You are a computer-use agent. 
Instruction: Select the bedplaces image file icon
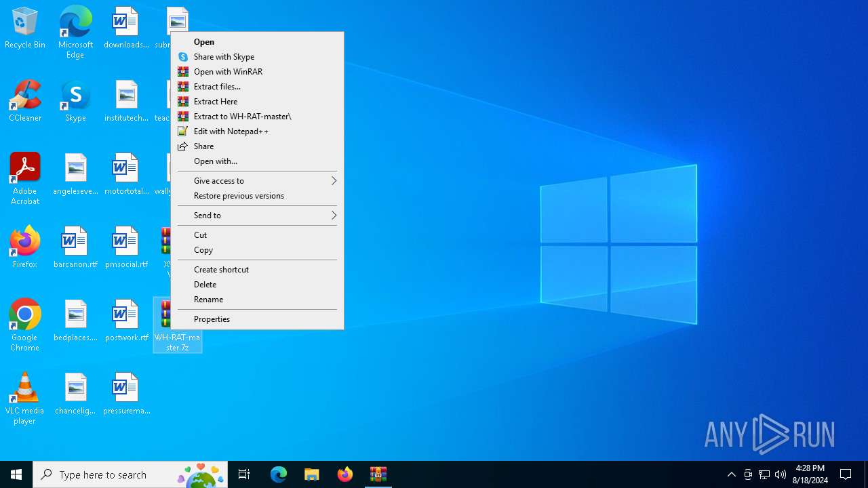tap(75, 321)
